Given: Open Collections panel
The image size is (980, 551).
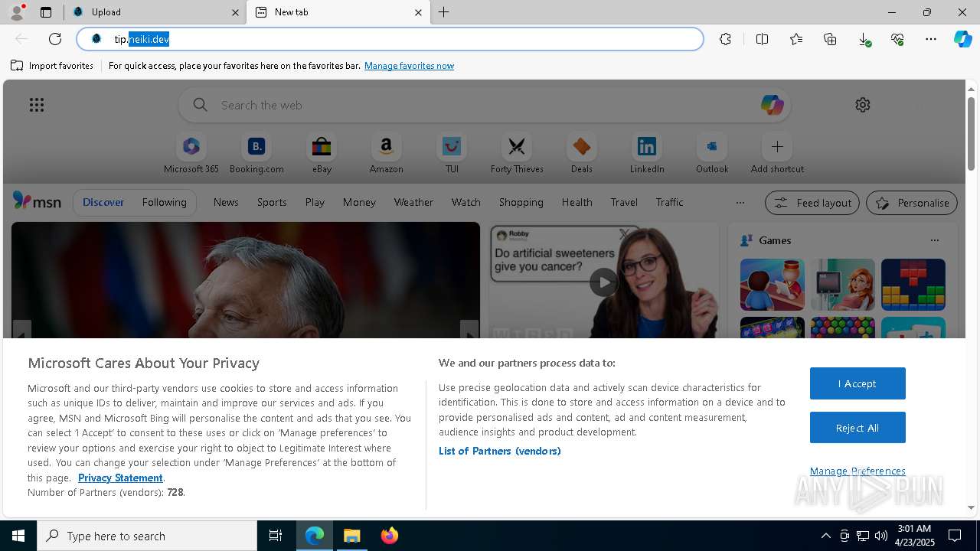Looking at the screenshot, I should 830,39.
